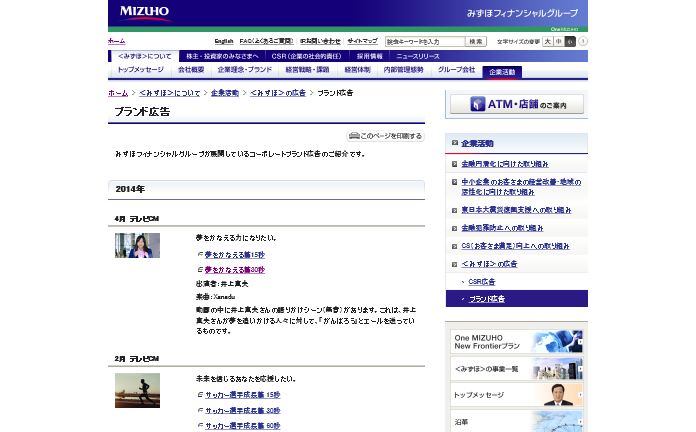Open sidebar link 中小企業のお客さまの経営改善

[521, 187]
